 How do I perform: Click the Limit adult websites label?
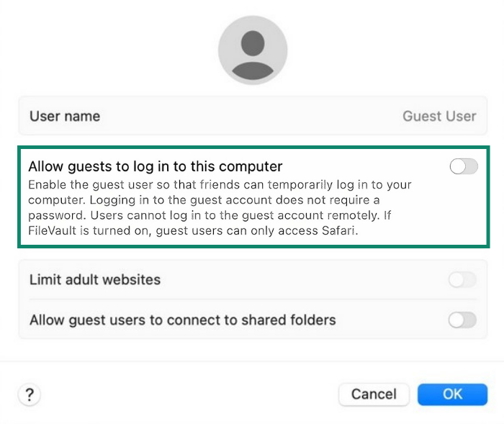tap(95, 279)
